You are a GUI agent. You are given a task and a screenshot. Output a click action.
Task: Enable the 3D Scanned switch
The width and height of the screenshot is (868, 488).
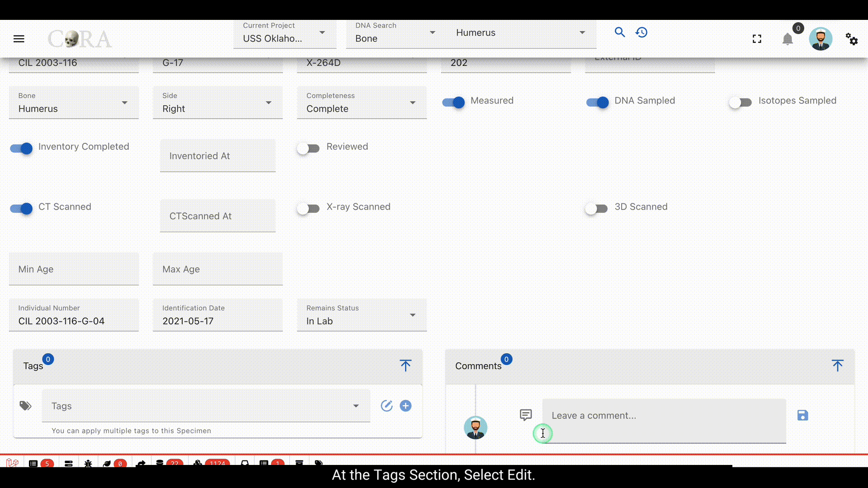[596, 208]
